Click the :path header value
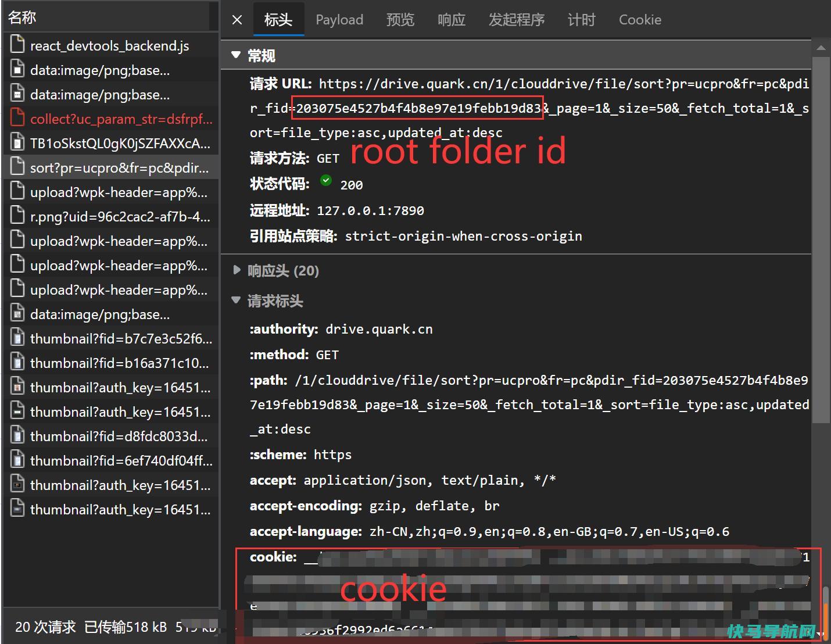Screen dimensions: 831x644 [529, 405]
